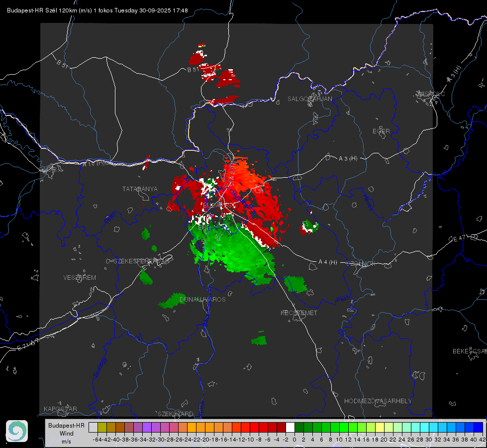This screenshot has width=487, height=448.
Task: Click the swirl logo icon beside the legend
Action: (x=17, y=431)
